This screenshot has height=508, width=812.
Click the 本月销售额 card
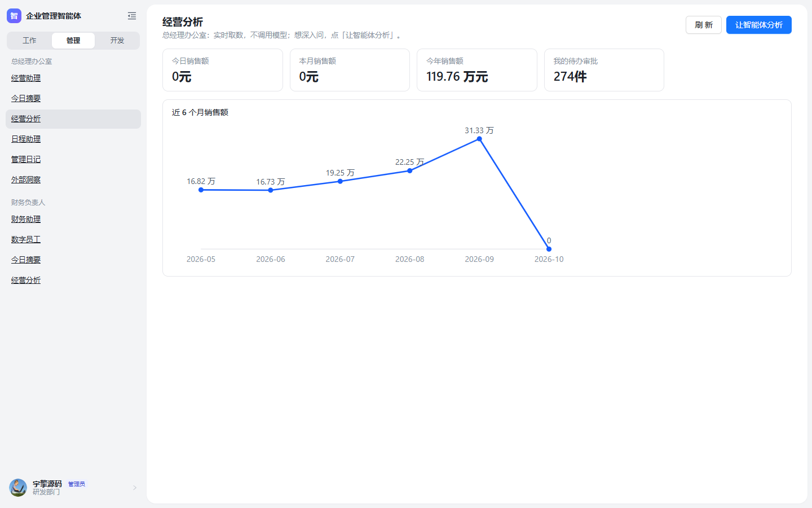pyautogui.click(x=350, y=70)
